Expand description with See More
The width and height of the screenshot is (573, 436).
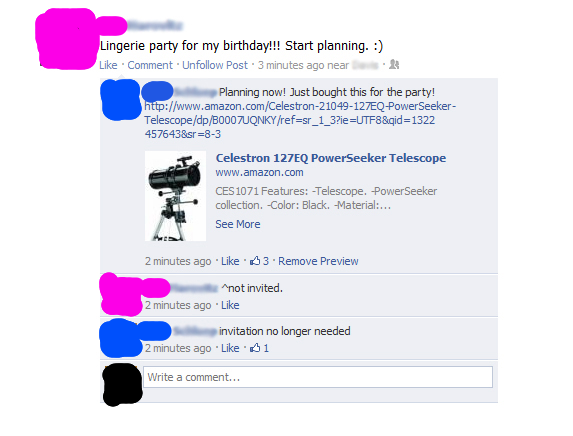click(x=238, y=224)
